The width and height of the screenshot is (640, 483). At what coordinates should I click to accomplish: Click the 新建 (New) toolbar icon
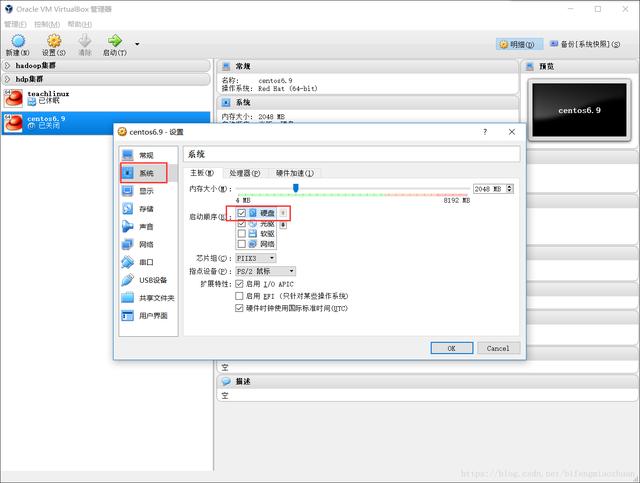click(18, 45)
